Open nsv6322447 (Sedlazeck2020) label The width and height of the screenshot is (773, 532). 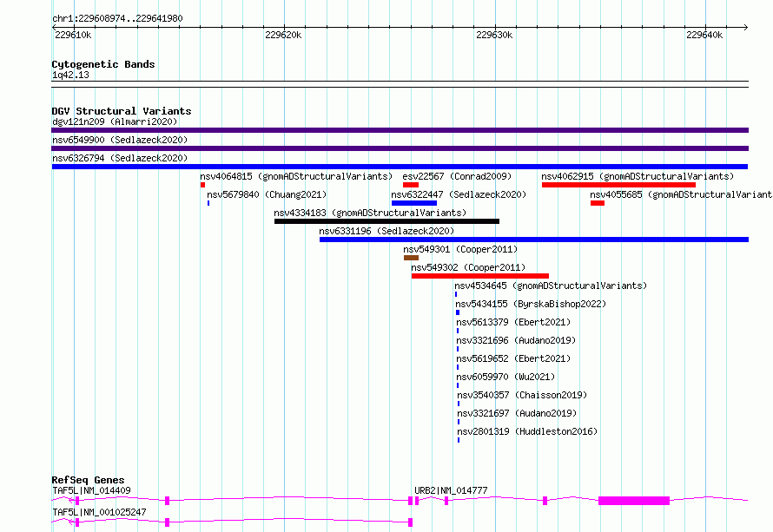[x=459, y=194]
